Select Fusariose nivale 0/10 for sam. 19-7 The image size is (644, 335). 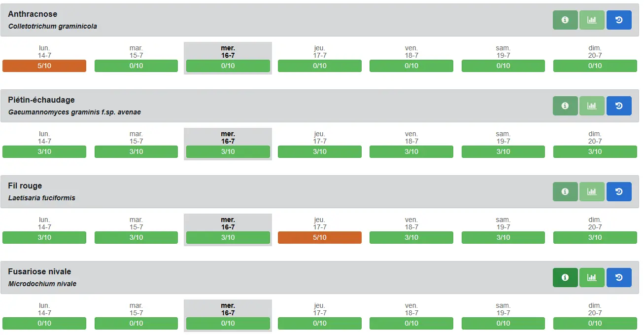(x=503, y=324)
